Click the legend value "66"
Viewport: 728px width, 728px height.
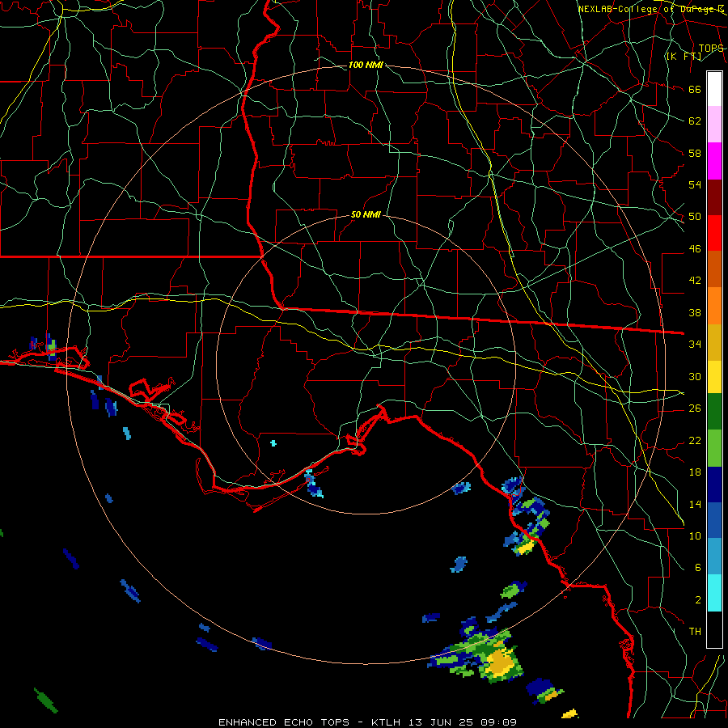695,90
